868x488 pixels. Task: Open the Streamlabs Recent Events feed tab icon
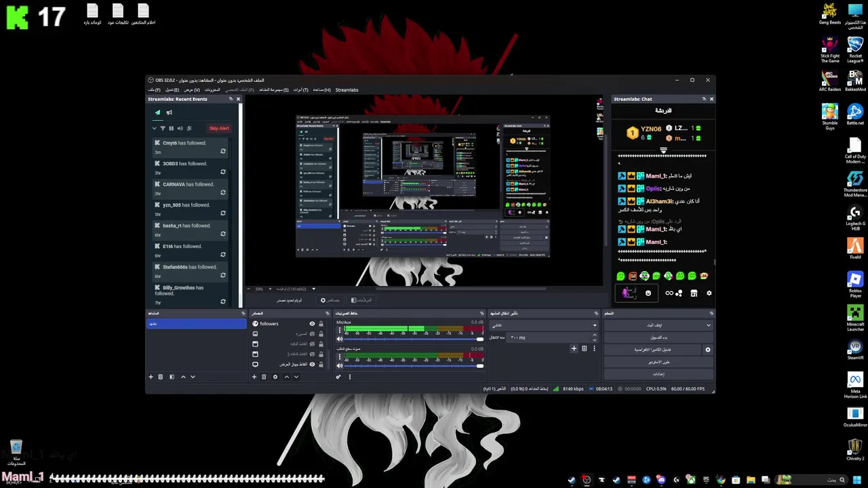click(x=157, y=113)
